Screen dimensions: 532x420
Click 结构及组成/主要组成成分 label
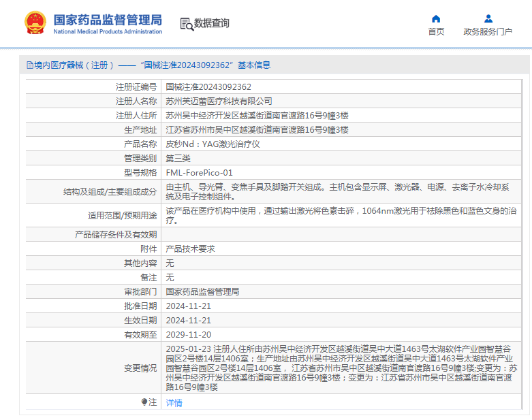(110, 192)
